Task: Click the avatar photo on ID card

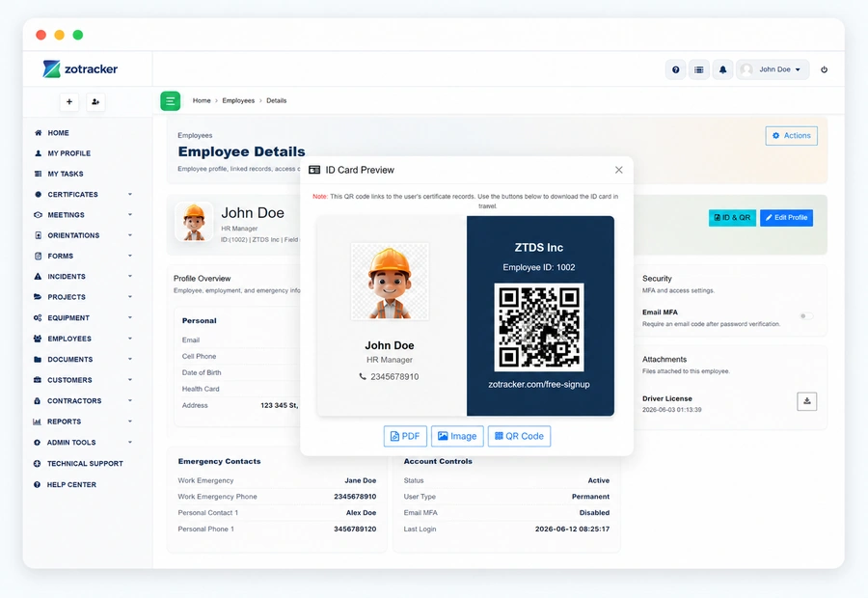Action: pyautogui.click(x=390, y=282)
